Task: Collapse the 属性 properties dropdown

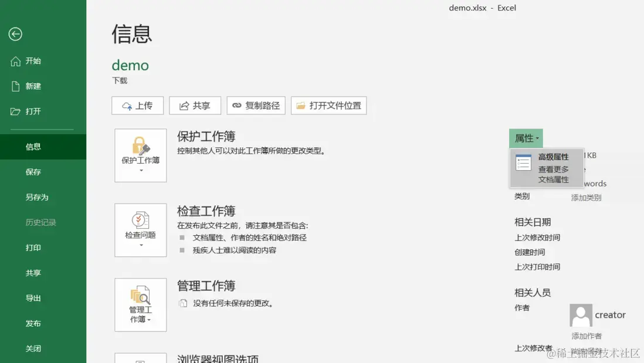Action: 526,138
